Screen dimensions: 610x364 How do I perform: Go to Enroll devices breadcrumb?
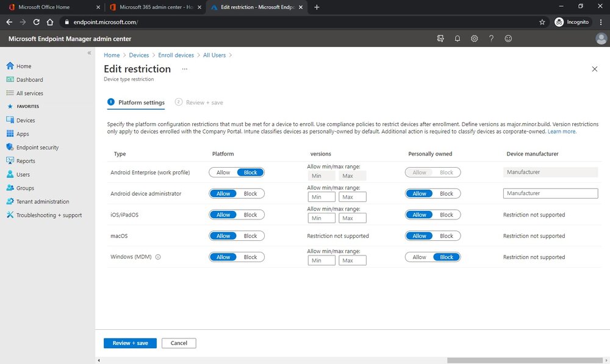coord(176,55)
